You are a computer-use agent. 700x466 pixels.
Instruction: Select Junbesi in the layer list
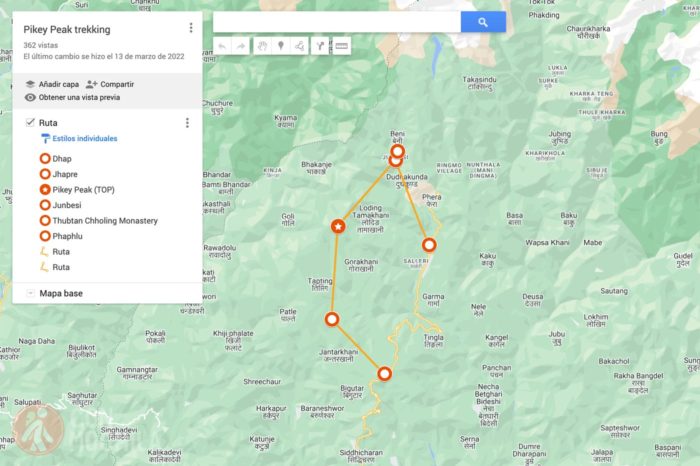(67, 205)
